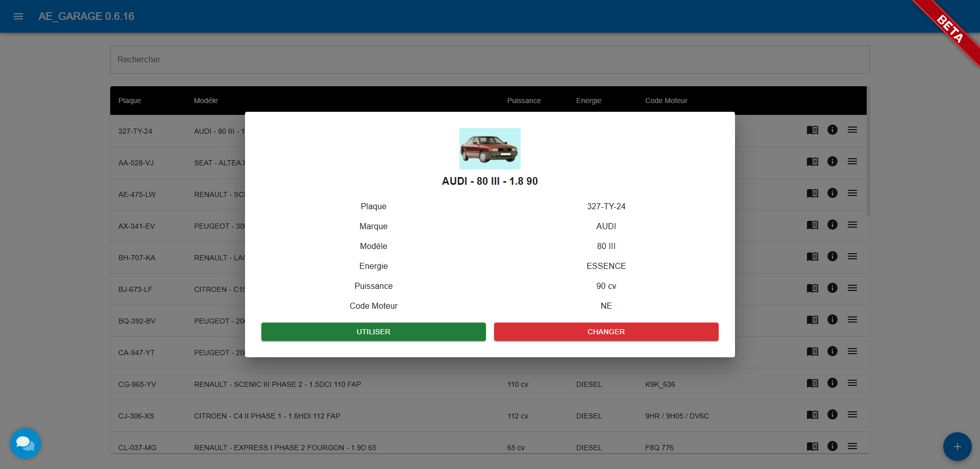Screen dimensions: 980x469
Task: Open the chat support bubble
Action: (x=25, y=443)
